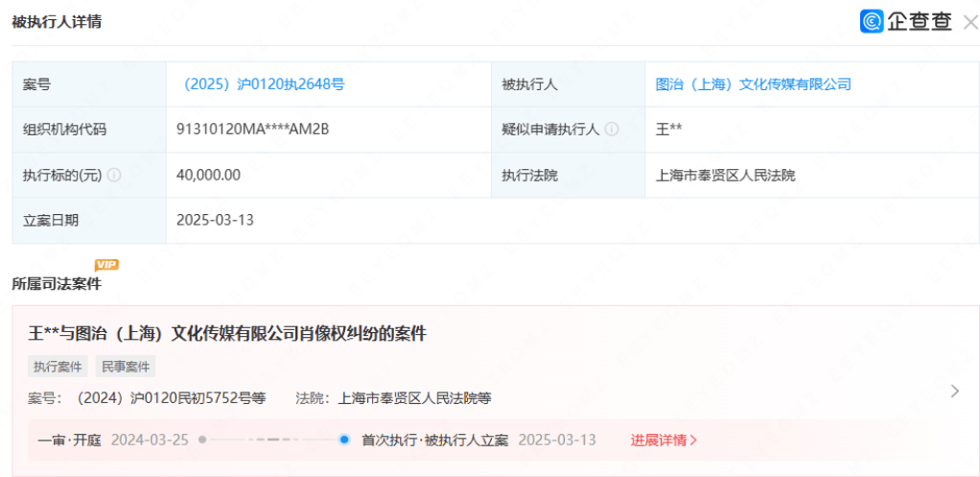Click the VIP badge above 所属司法案件
This screenshot has height=477, width=980.
(x=106, y=265)
